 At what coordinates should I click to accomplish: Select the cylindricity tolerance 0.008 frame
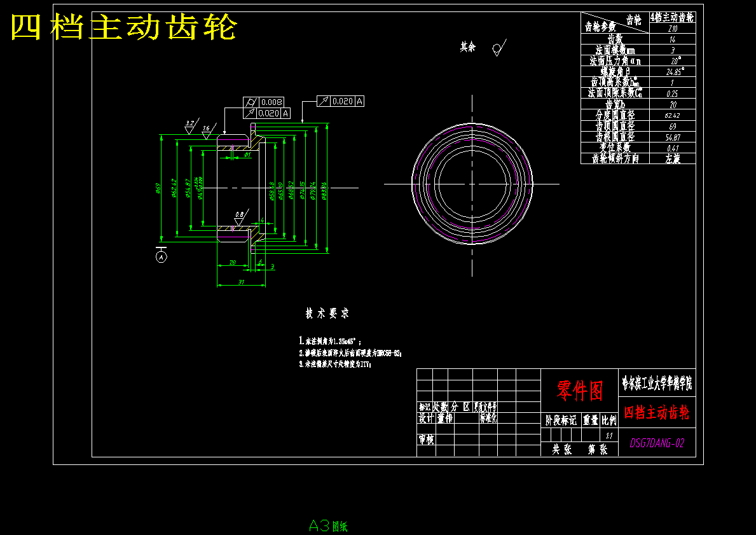tap(263, 102)
